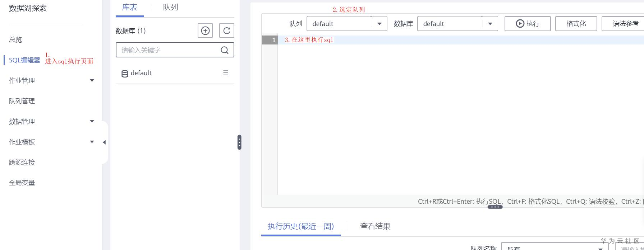Refresh the database list
The width and height of the screenshot is (644, 250).
[227, 30]
